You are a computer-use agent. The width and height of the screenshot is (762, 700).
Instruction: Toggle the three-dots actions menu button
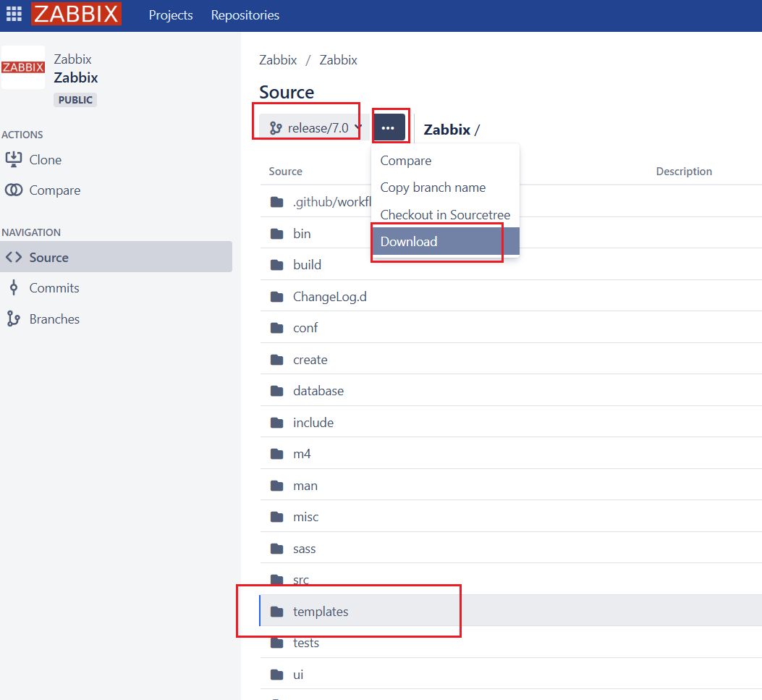[x=389, y=128]
